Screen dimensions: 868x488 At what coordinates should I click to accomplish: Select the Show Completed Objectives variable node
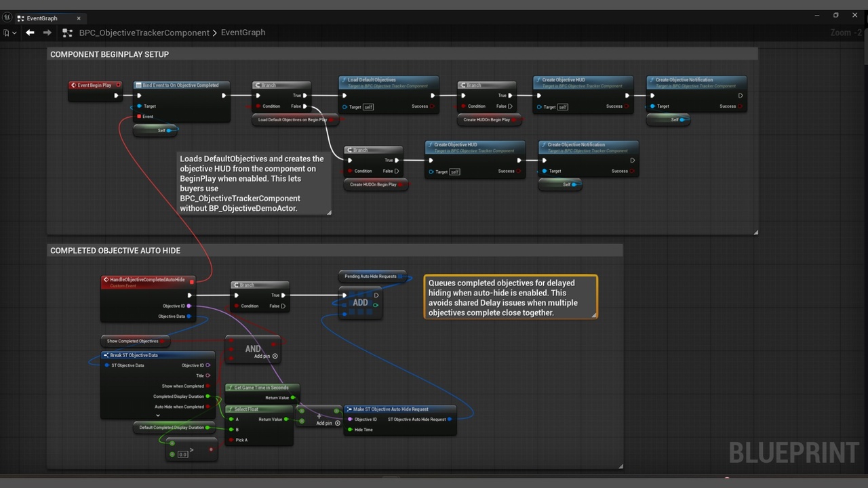pyautogui.click(x=135, y=341)
